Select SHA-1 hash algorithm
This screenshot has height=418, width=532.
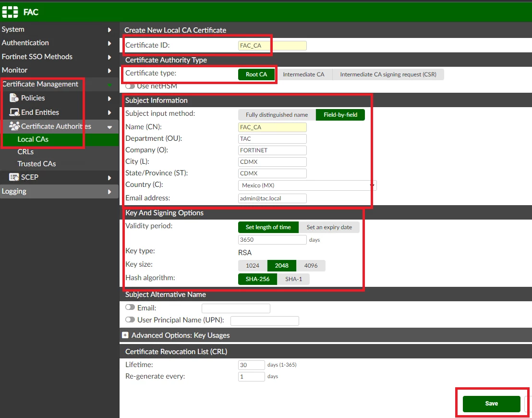click(293, 279)
